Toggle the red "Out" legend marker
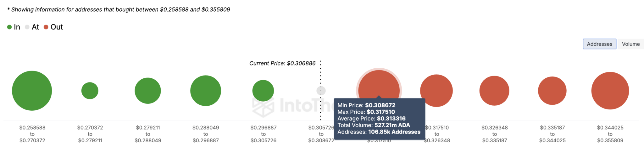The height and width of the screenshot is (153, 644). point(46,27)
